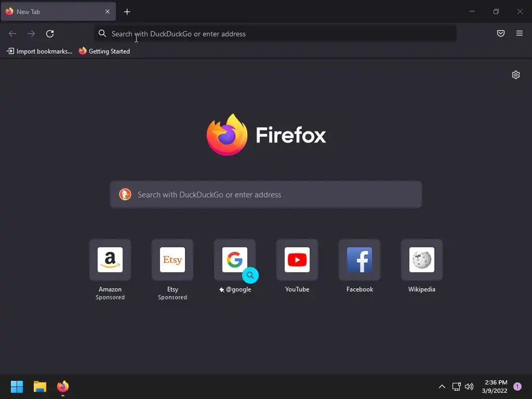The height and width of the screenshot is (399, 532).
Task: Restore down the Firefox window
Action: click(496, 11)
